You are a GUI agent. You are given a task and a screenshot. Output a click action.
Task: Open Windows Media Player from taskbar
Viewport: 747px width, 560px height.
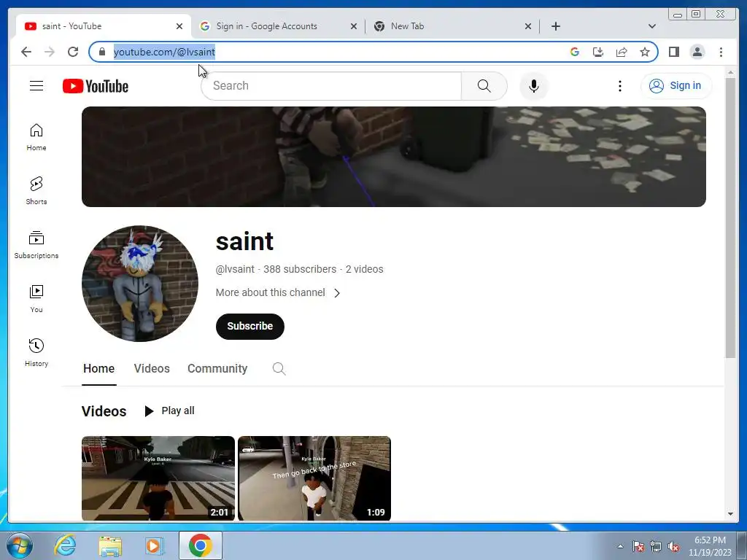[x=153, y=546]
